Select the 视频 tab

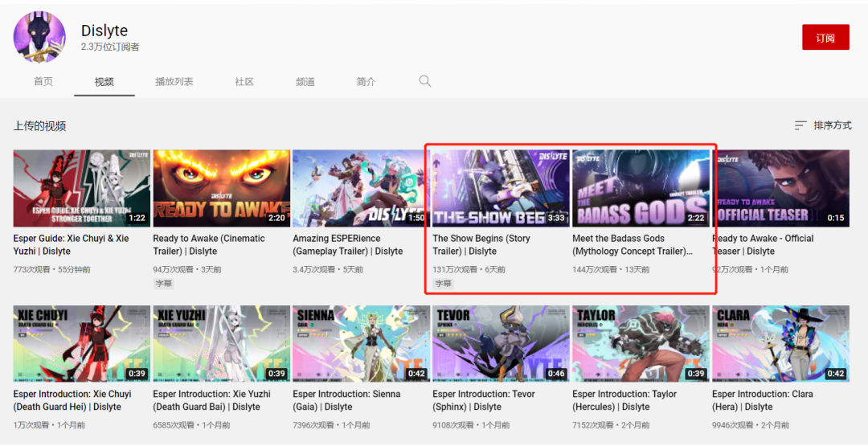click(104, 82)
